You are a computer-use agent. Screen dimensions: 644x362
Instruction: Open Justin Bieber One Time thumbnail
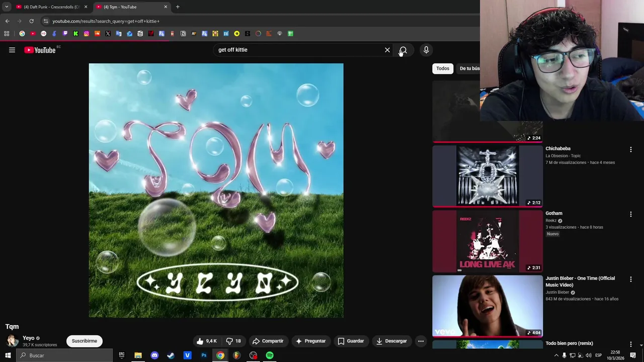click(x=488, y=306)
